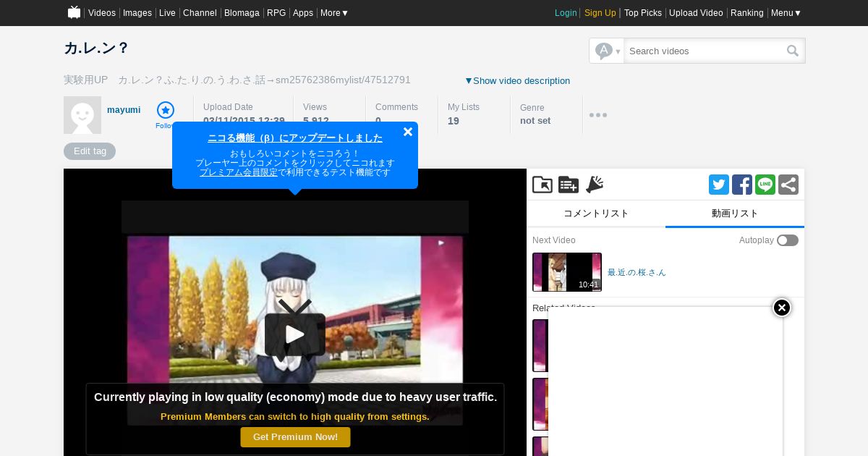Screen dimensions: 868x456
Task: Open the Nicoru feature update announcement link
Action: point(295,138)
